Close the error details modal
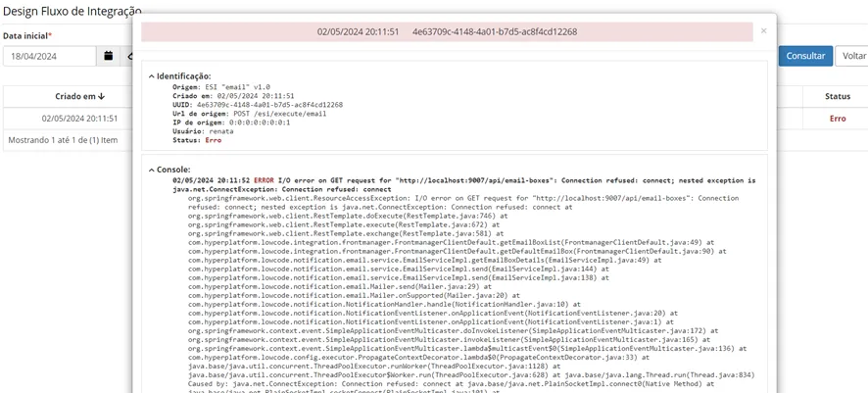This screenshot has width=868, height=393. [764, 31]
